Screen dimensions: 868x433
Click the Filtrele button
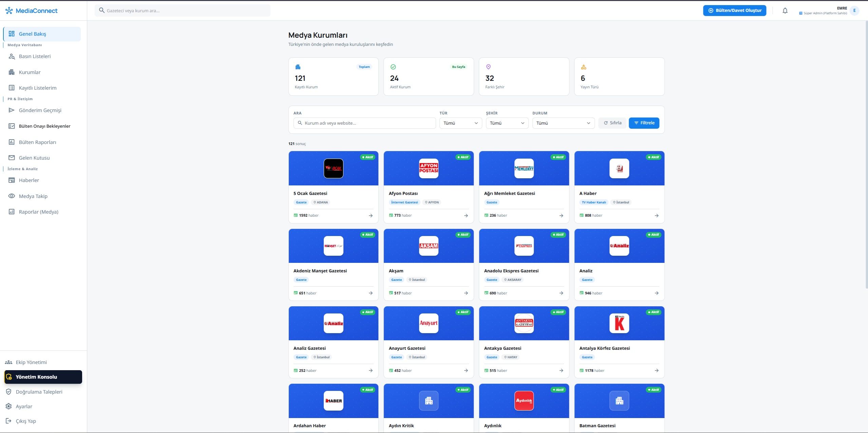[x=644, y=123]
